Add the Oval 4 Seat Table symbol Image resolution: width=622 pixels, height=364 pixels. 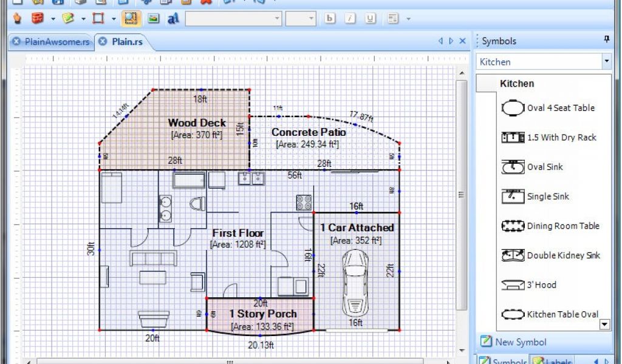548,108
